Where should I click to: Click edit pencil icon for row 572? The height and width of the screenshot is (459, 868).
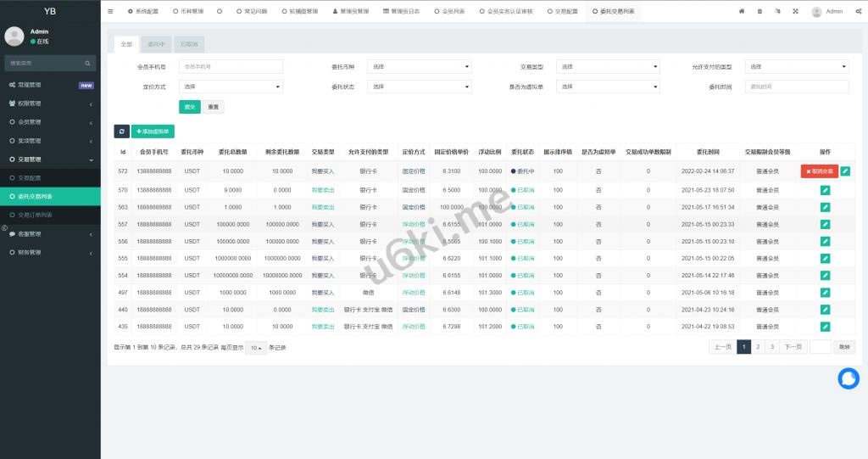tap(844, 171)
